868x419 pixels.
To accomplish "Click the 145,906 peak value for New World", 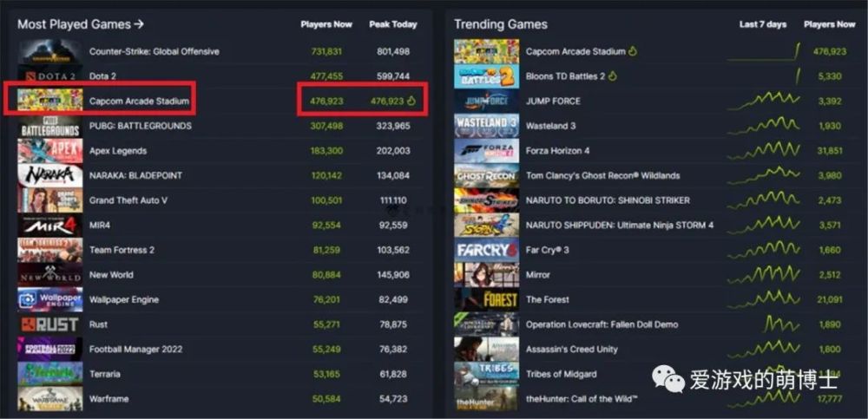I will (393, 274).
